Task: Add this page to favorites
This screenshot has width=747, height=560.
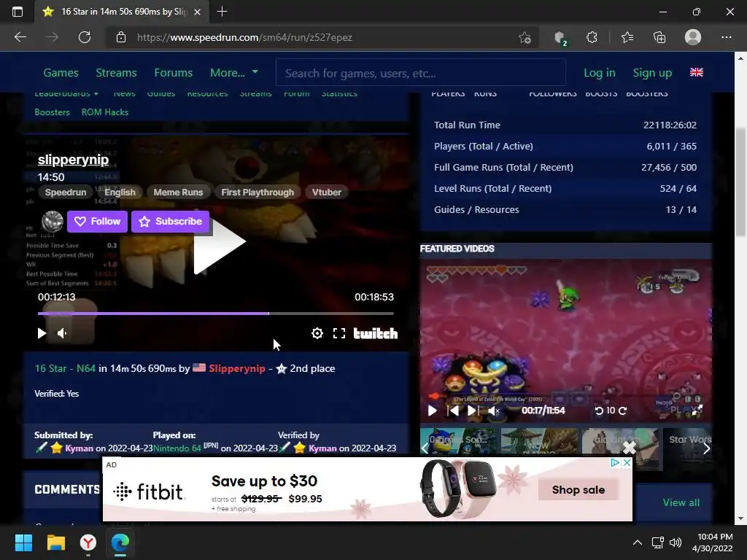Action: tap(525, 37)
